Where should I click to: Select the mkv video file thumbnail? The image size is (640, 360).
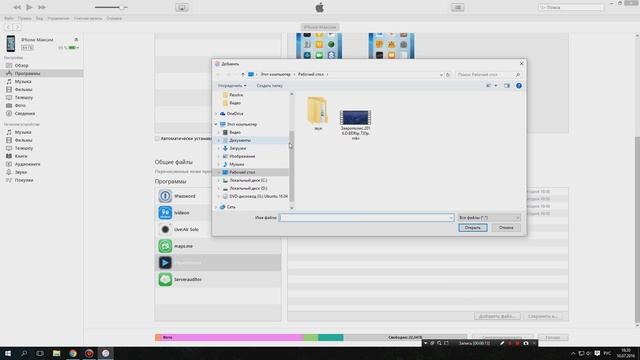tap(356, 118)
